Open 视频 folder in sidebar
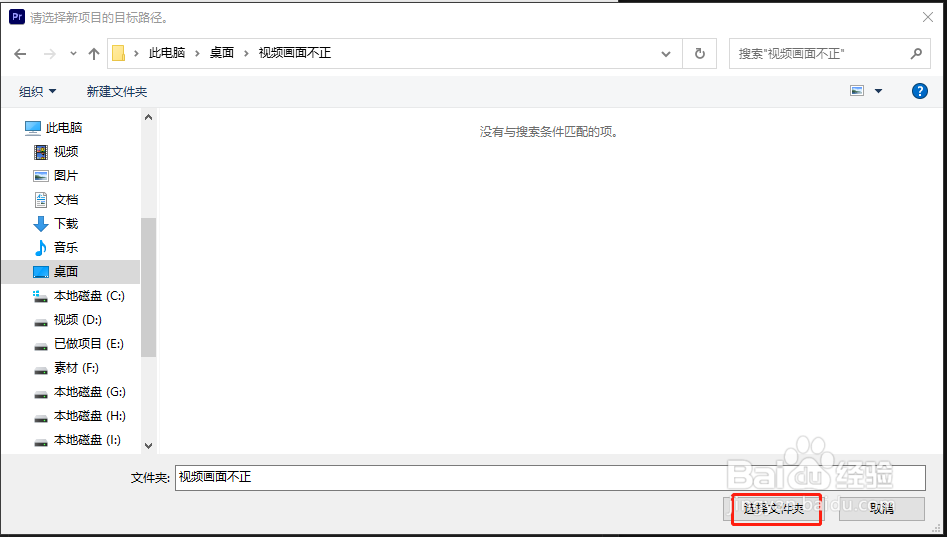Image resolution: width=947 pixels, height=537 pixels. [x=56, y=152]
